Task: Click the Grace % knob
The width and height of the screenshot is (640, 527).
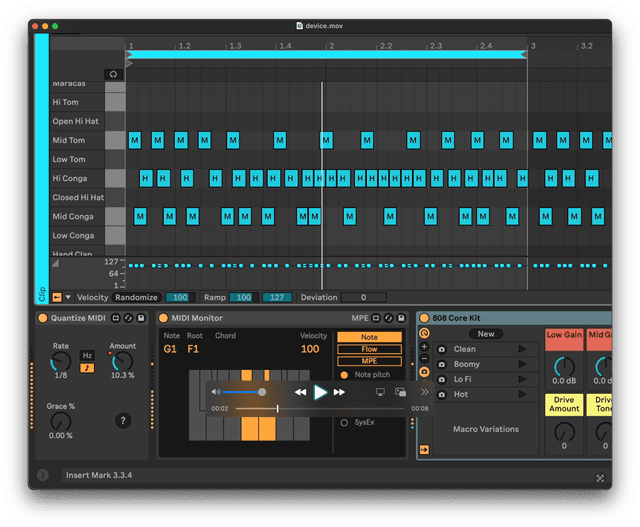Action: [60, 422]
